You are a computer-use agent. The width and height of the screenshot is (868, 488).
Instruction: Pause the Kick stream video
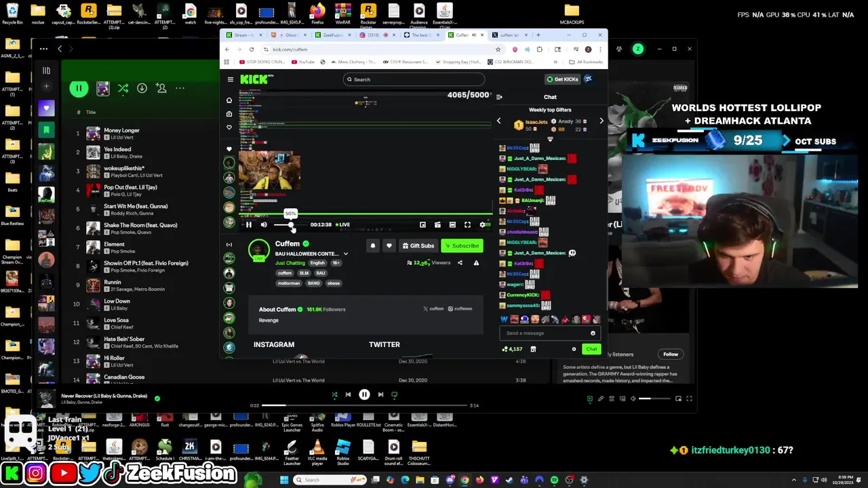248,224
